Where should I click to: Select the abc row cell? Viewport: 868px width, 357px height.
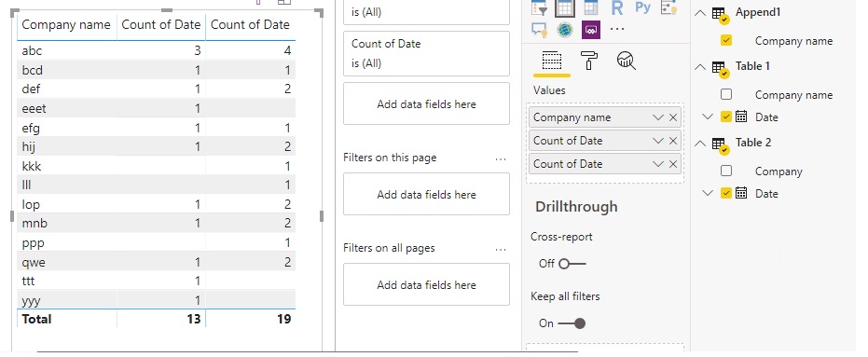click(x=32, y=51)
